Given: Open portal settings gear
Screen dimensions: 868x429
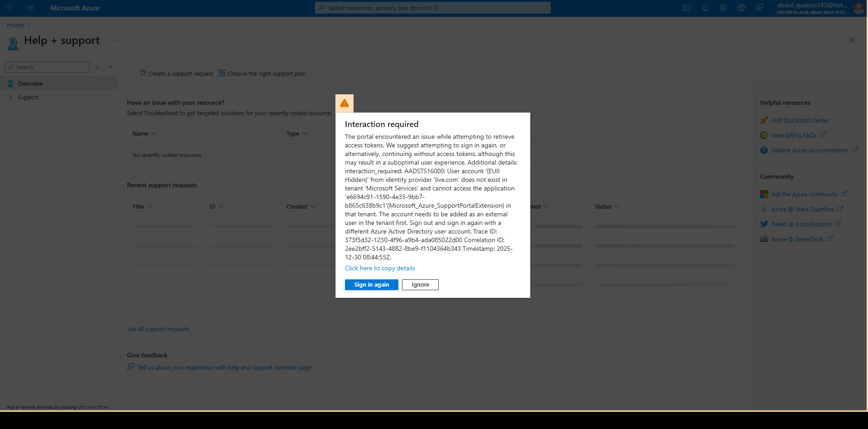Looking at the screenshot, I should (x=723, y=8).
